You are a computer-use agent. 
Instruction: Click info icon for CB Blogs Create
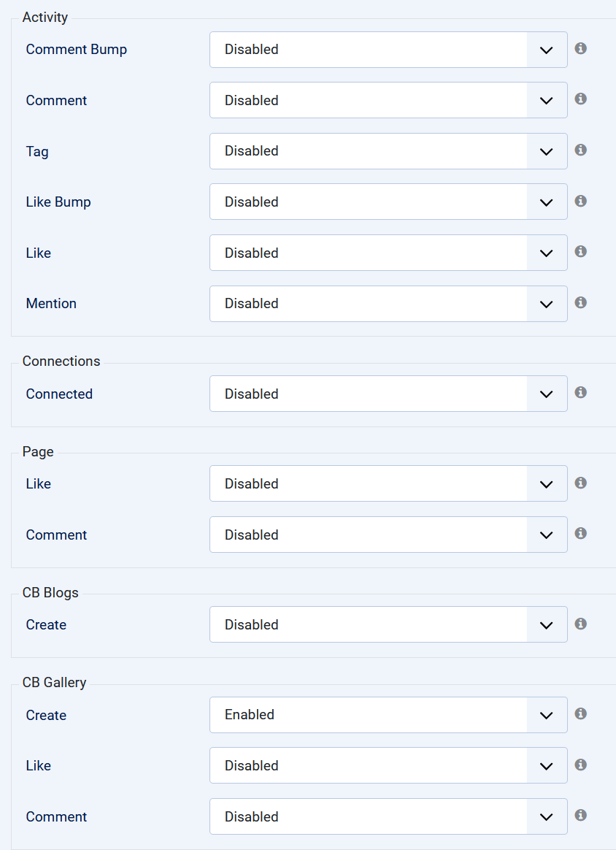(581, 624)
